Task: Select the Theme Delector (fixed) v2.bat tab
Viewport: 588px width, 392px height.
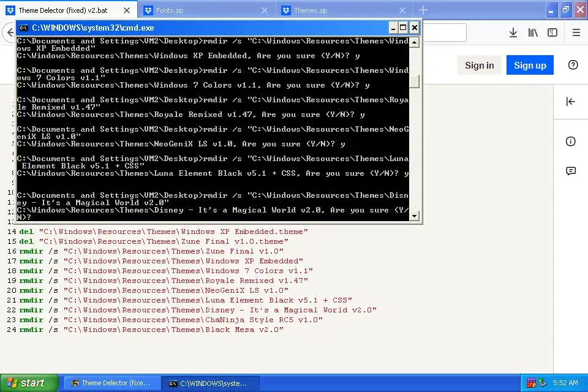Action: 69,10
